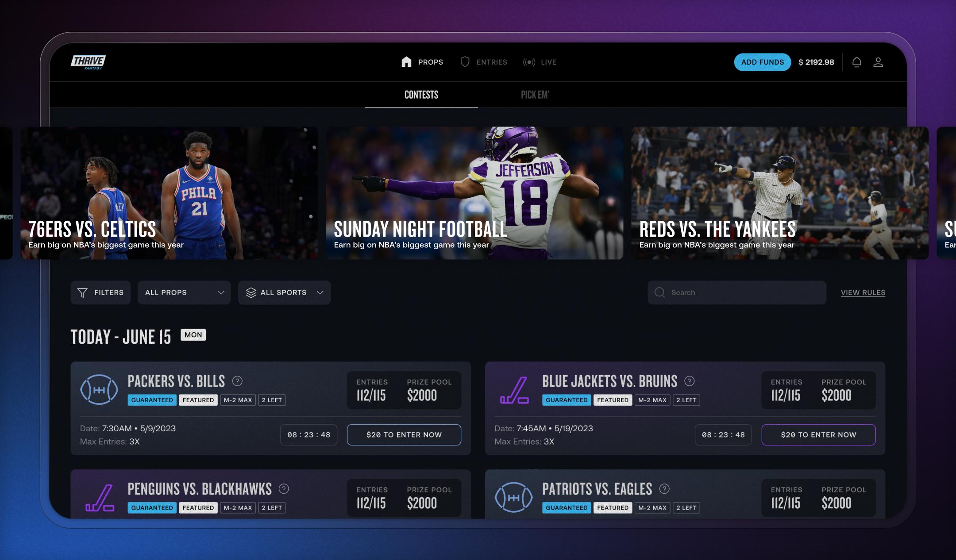Screen dimensions: 956x560
Task: Expand the All Sports dropdown
Action: pos(284,292)
